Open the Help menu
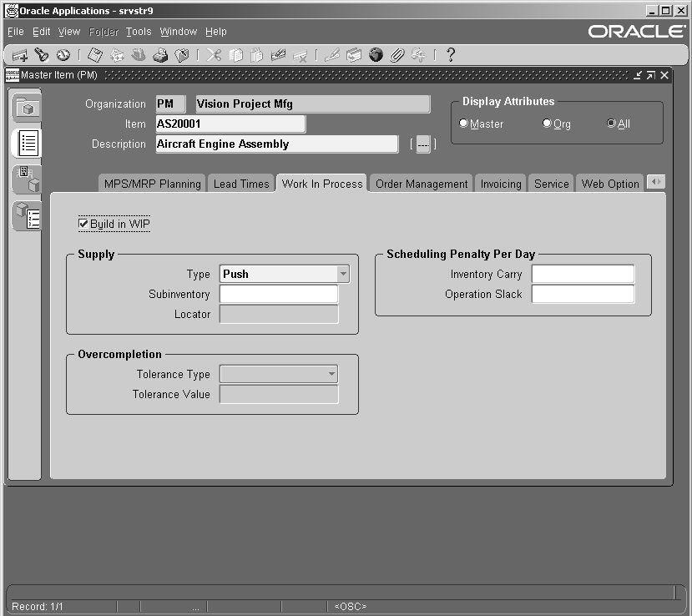The height and width of the screenshot is (616, 692). [x=216, y=32]
